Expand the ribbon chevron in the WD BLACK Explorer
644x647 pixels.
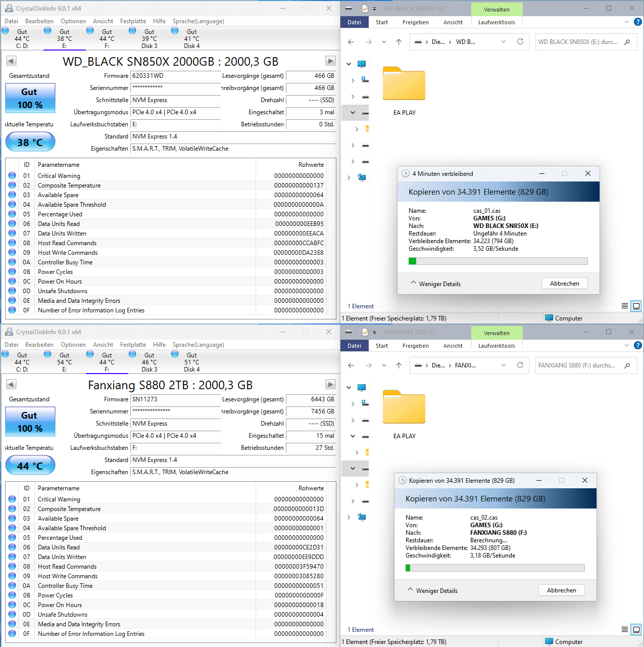pyautogui.click(x=627, y=22)
